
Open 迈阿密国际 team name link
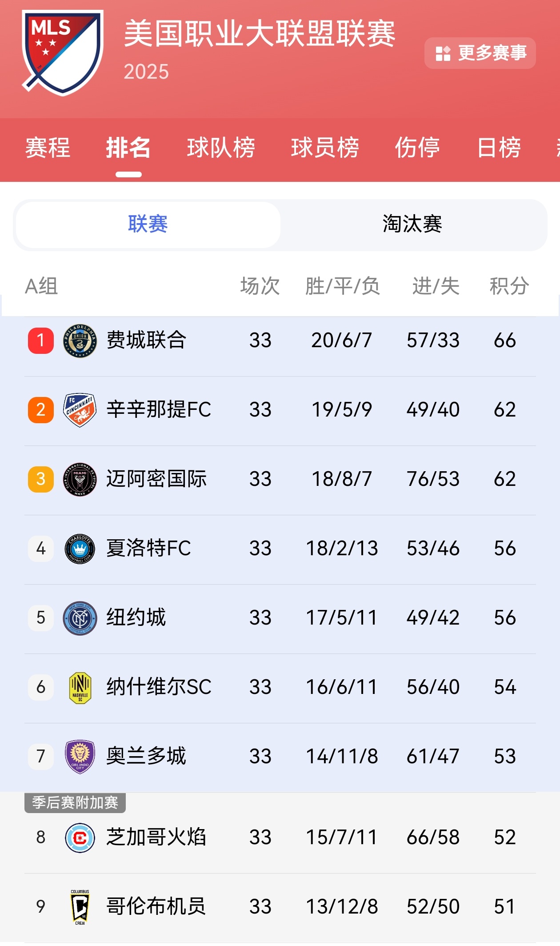(156, 479)
